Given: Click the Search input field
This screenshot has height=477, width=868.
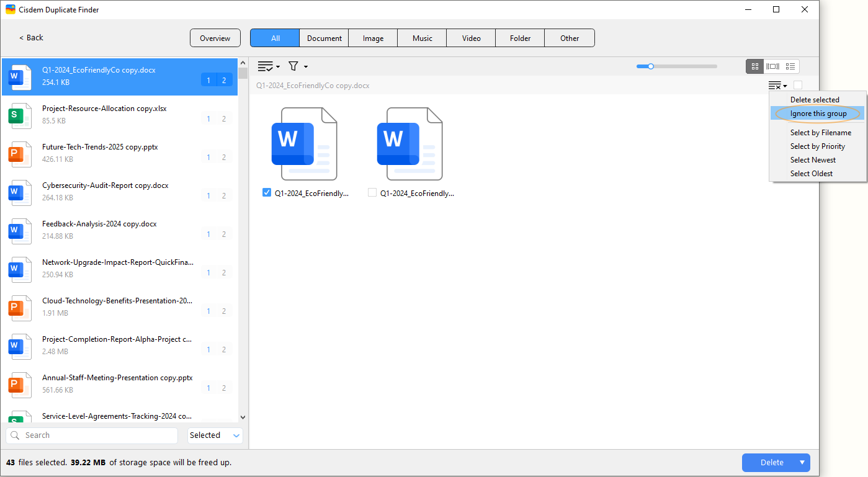Looking at the screenshot, I should click(92, 435).
